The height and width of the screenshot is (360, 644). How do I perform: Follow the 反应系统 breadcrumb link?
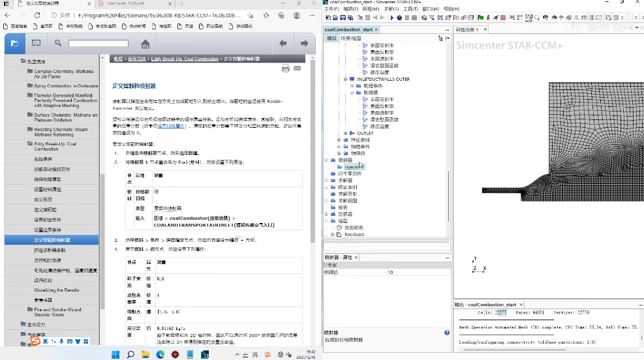click(137, 59)
